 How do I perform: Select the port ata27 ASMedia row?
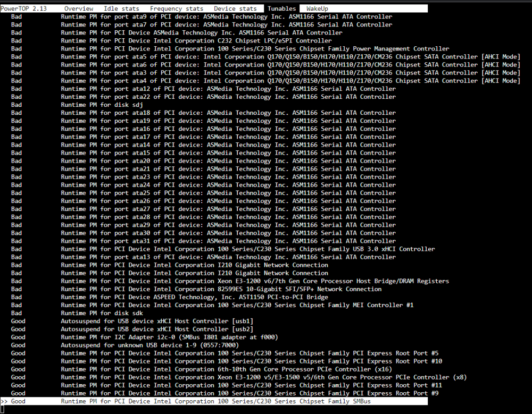[203, 209]
